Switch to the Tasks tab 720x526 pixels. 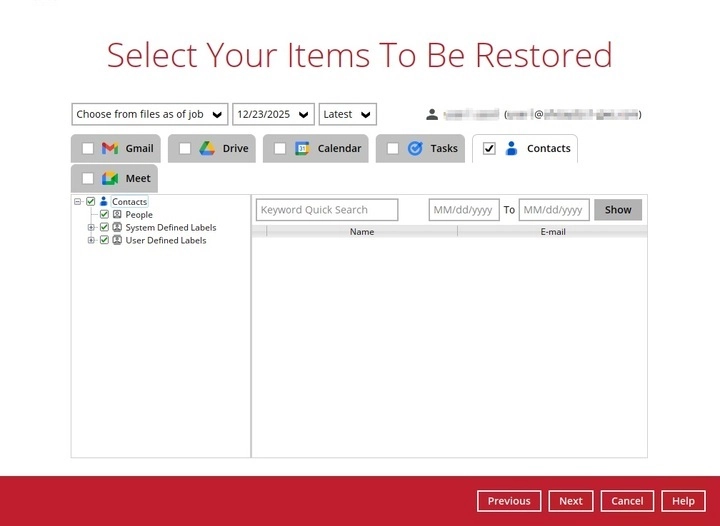point(443,149)
